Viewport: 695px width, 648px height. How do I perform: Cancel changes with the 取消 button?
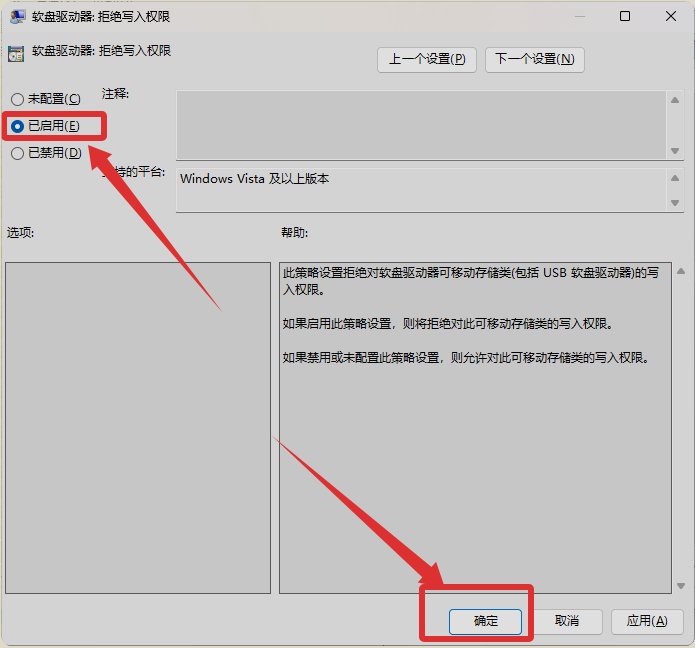coord(566,621)
